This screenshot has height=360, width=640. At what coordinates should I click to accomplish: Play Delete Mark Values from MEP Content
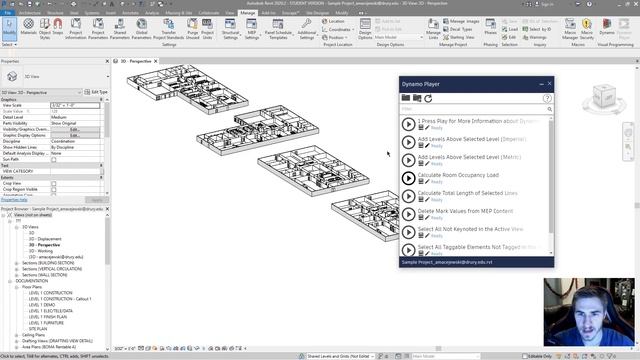coord(408,214)
